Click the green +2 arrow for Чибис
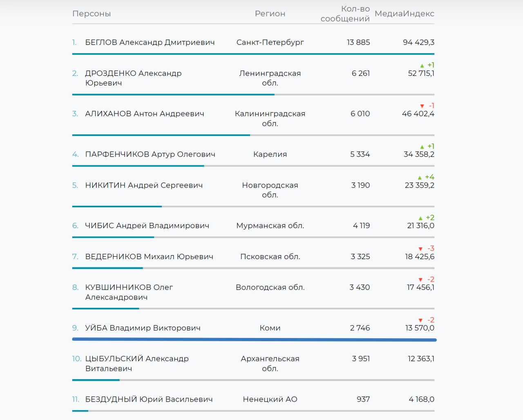This screenshot has height=420, width=523. (420, 218)
